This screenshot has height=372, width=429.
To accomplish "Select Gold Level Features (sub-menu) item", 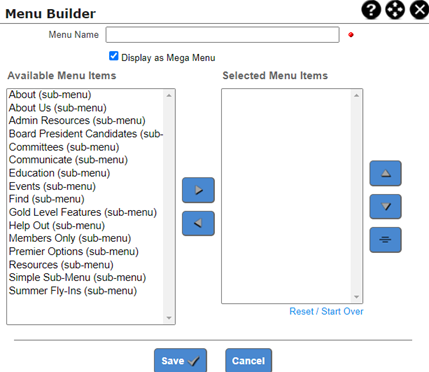I will pyautogui.click(x=83, y=212).
